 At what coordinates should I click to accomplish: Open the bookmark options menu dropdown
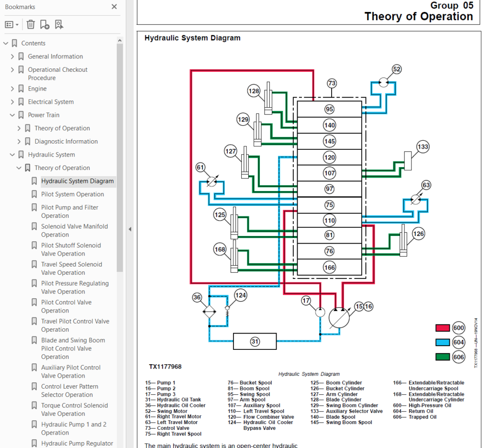coord(11,24)
